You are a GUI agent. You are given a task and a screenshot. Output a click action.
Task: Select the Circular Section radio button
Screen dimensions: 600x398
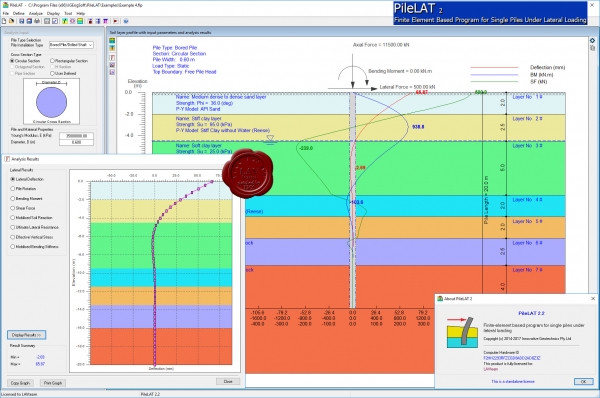pos(13,61)
